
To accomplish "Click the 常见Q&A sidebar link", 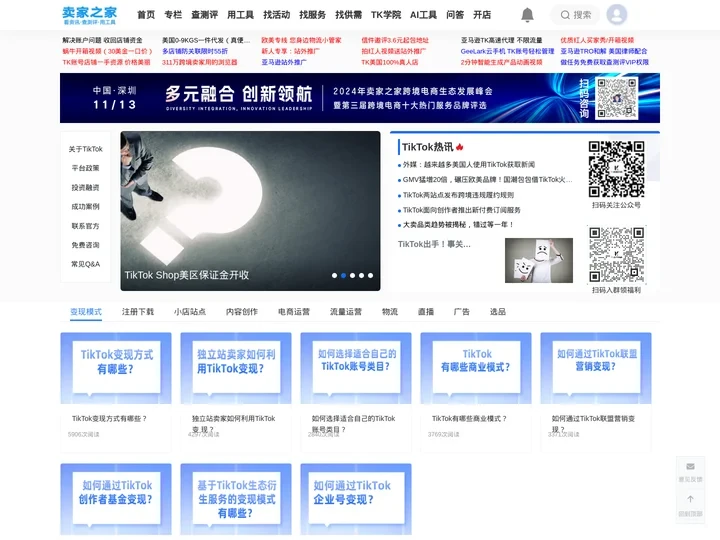I will (x=85, y=264).
